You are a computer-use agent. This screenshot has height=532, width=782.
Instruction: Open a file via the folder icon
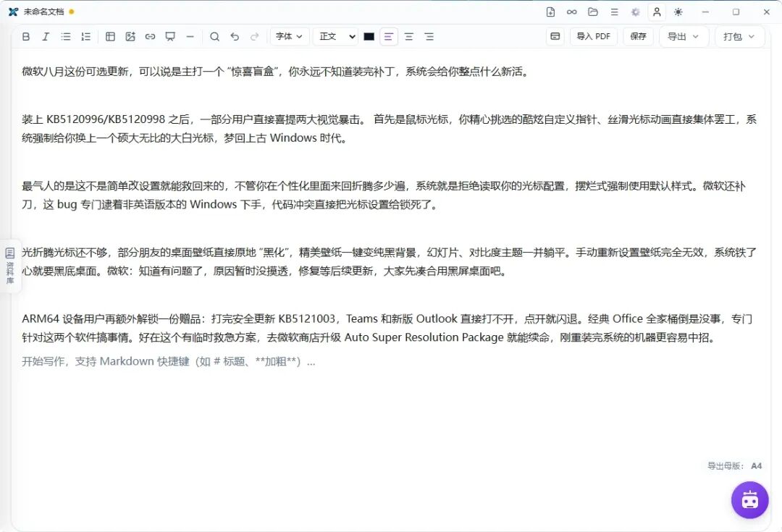click(x=593, y=12)
